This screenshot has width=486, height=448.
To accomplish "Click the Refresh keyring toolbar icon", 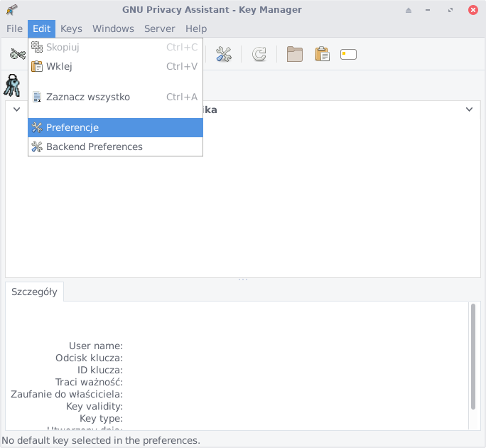I will [x=259, y=54].
